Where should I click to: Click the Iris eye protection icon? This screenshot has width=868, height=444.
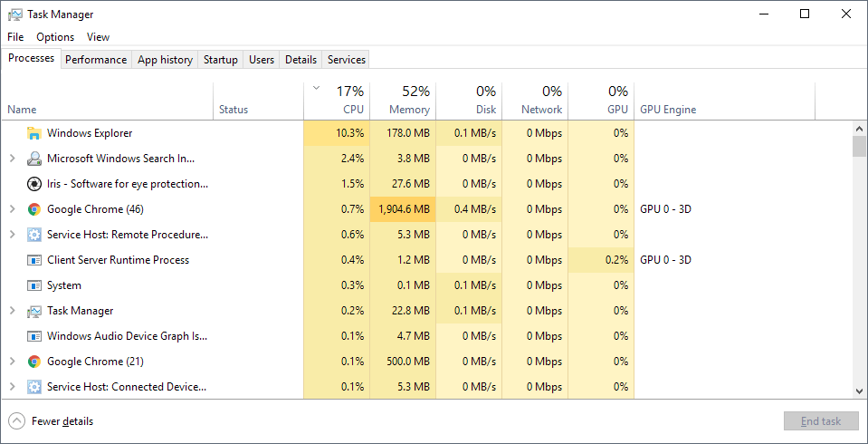pyautogui.click(x=34, y=184)
